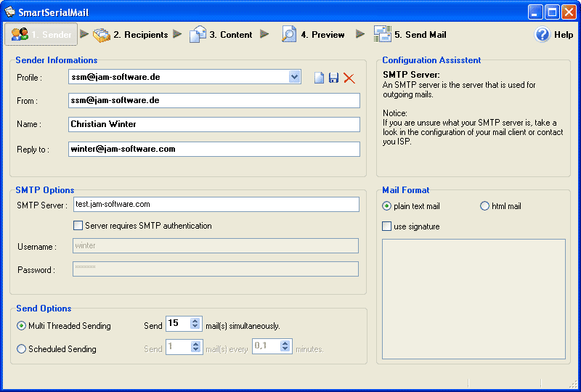Click the Help label text

click(564, 35)
